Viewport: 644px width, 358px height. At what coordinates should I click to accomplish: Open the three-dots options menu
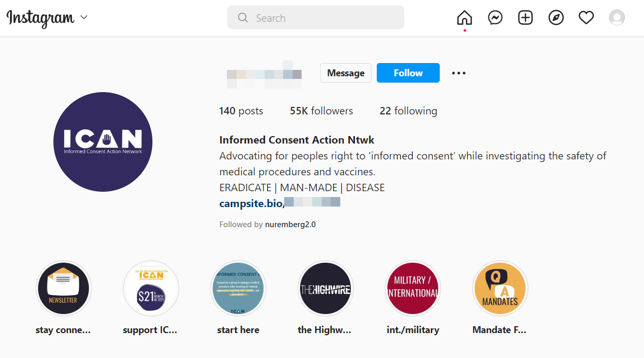point(458,73)
